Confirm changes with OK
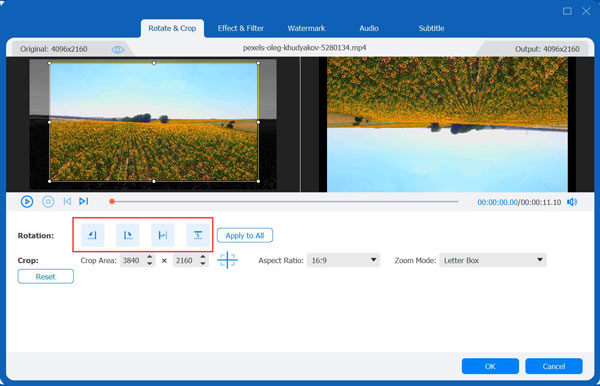The height and width of the screenshot is (386, 600). pos(490,366)
